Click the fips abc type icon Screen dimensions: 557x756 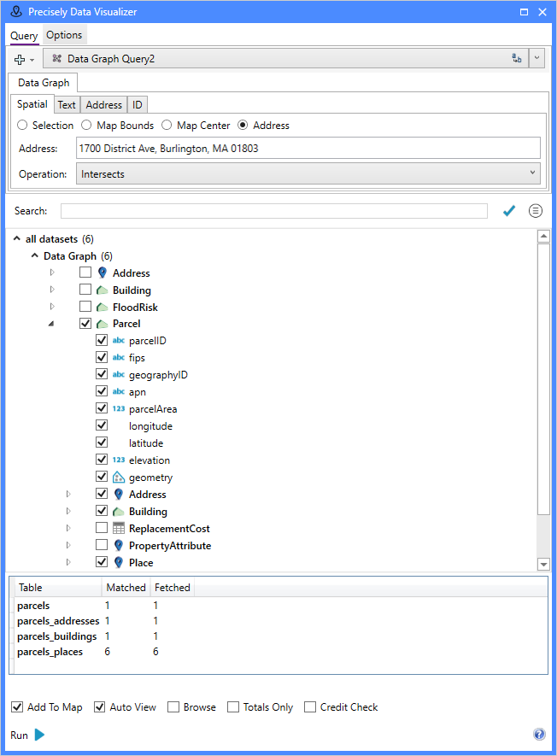(x=119, y=357)
